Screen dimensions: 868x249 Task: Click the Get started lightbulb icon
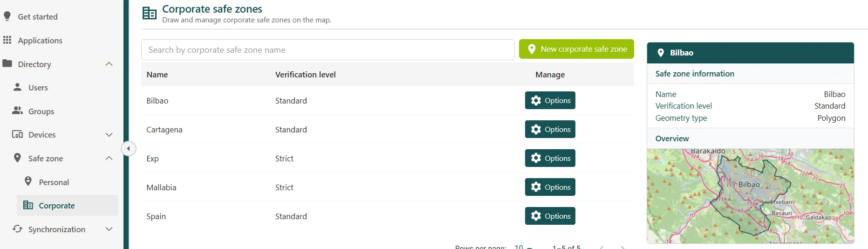click(7, 16)
